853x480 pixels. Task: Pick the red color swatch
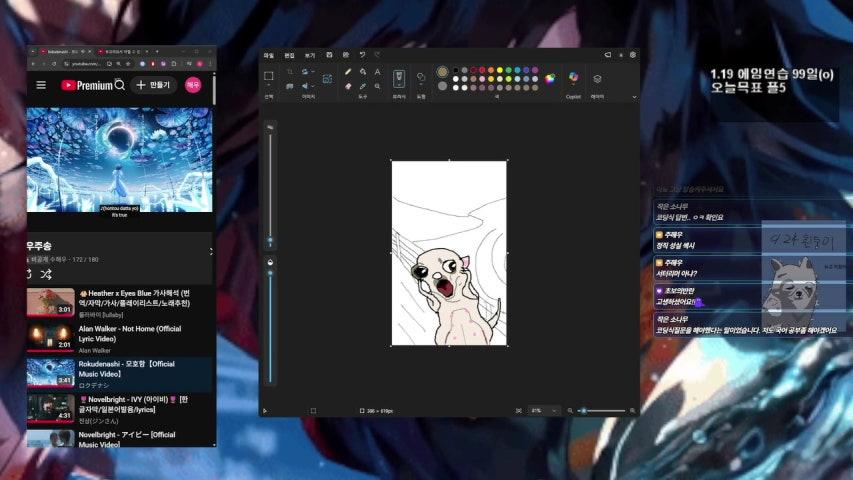pyautogui.click(x=481, y=71)
